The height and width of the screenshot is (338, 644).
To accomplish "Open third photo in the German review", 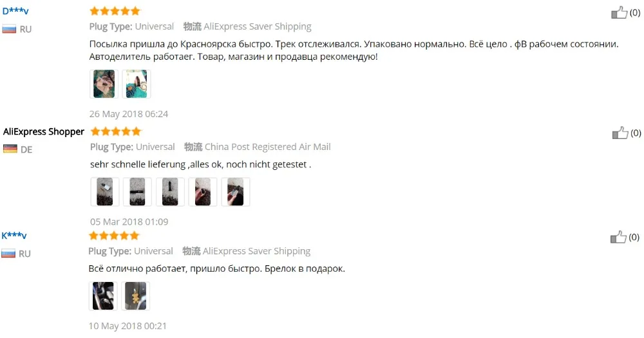I will (170, 192).
